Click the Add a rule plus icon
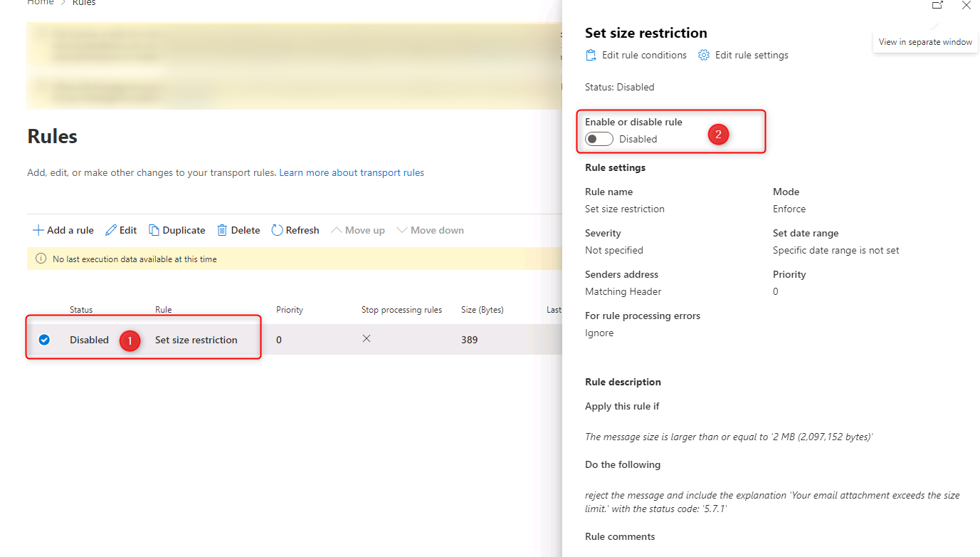The image size is (980, 557). pyautogui.click(x=38, y=230)
